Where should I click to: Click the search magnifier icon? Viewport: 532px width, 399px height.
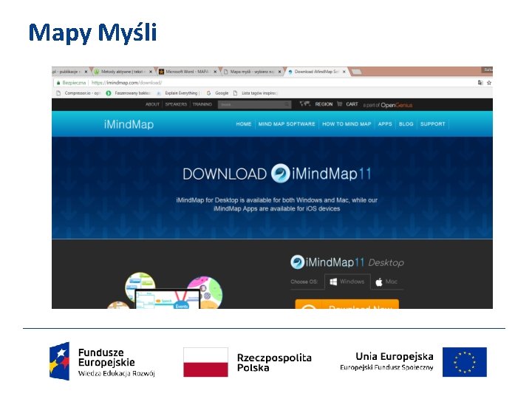point(287,104)
